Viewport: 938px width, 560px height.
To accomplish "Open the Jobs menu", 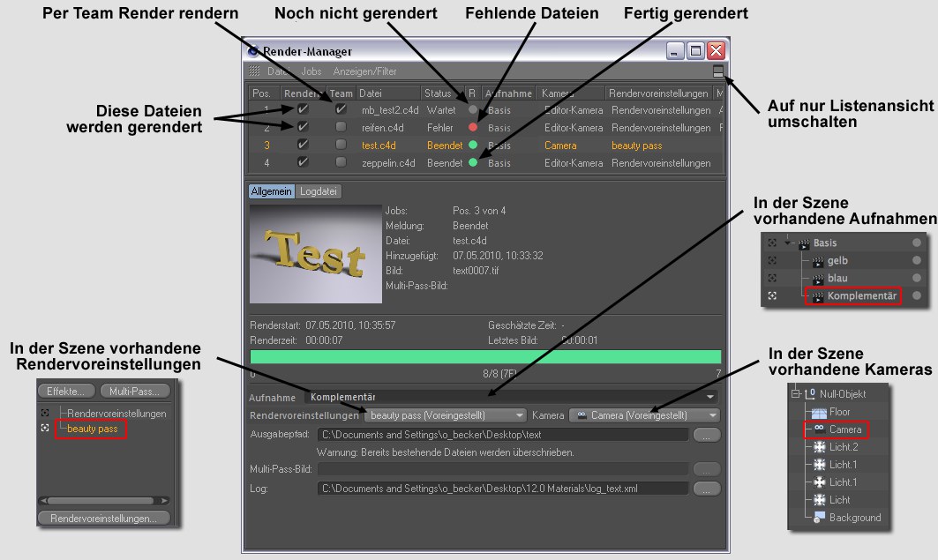I will 311,71.
